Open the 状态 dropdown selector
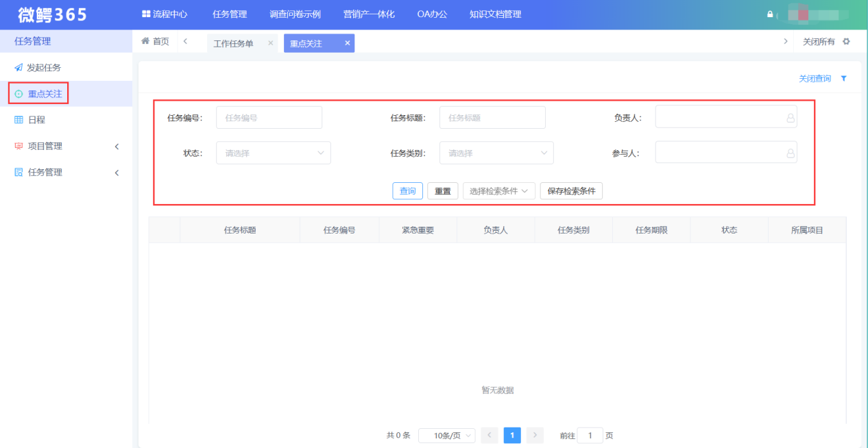This screenshot has width=868, height=448. pyautogui.click(x=273, y=152)
